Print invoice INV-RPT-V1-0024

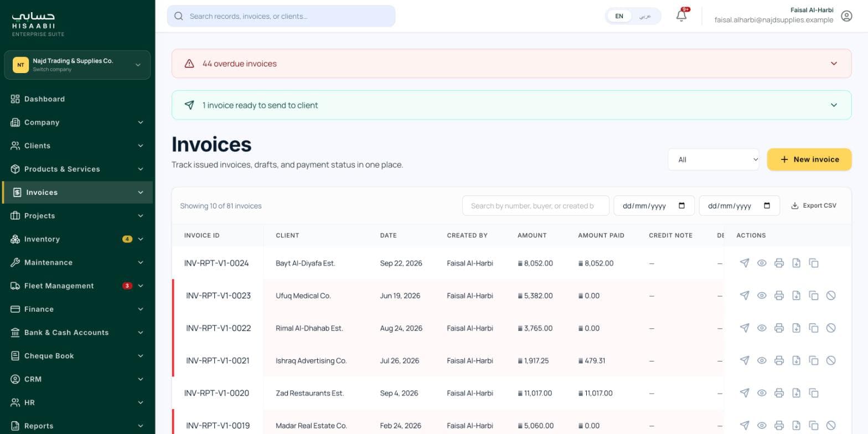coord(779,263)
